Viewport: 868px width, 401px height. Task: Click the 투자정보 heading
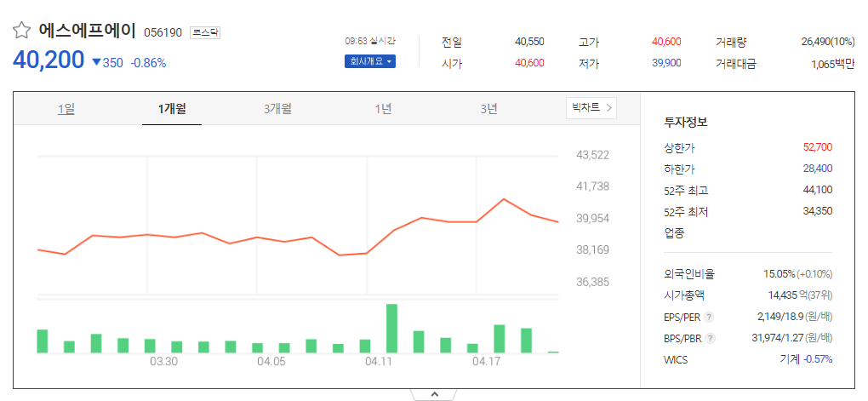click(685, 123)
